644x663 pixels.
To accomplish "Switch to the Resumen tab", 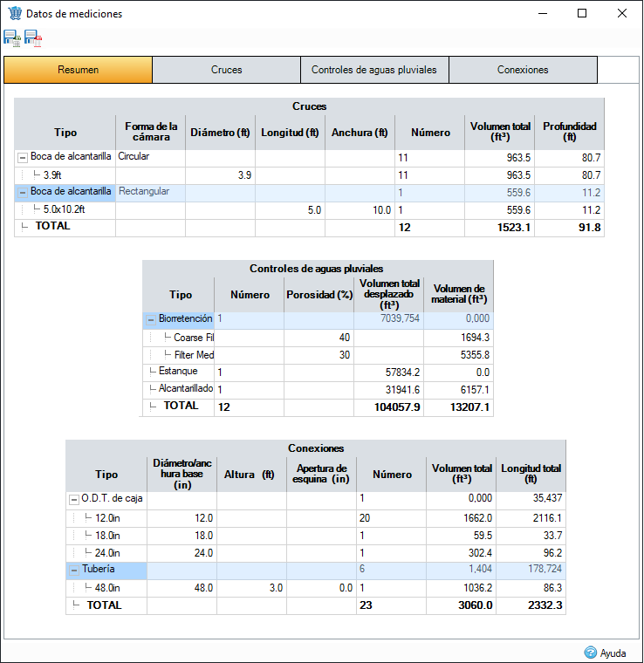I will click(79, 70).
